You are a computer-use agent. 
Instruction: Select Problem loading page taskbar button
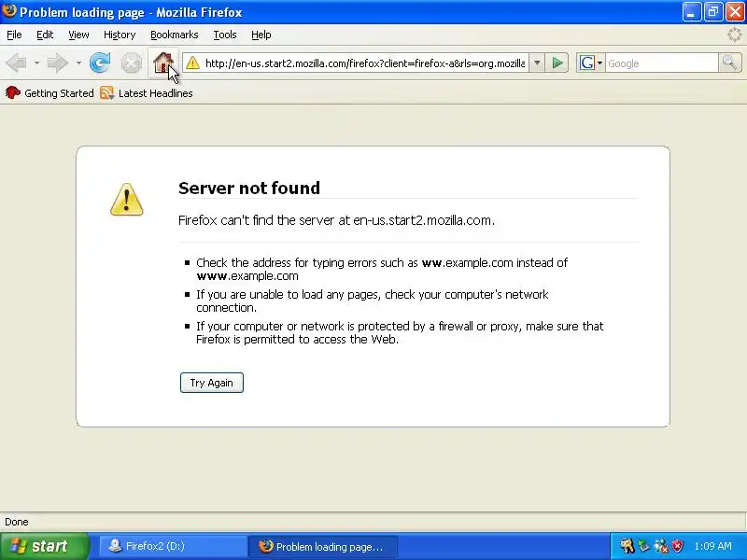coord(323,546)
